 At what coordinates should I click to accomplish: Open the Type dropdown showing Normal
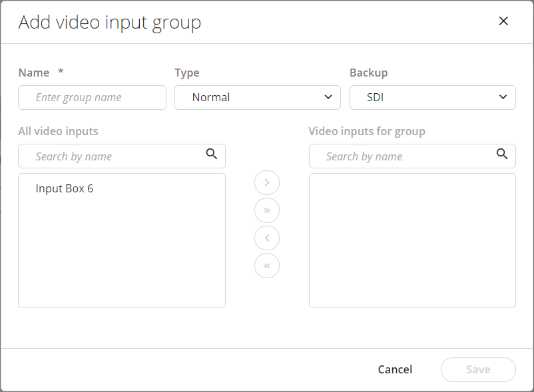tap(257, 97)
